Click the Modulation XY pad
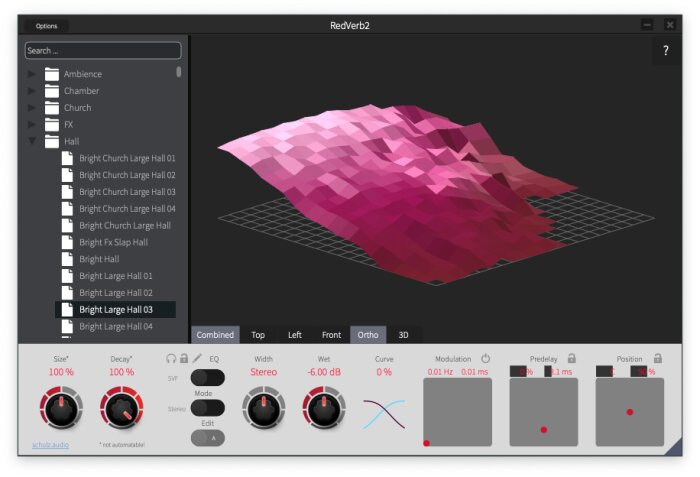The image size is (700, 477). [458, 412]
